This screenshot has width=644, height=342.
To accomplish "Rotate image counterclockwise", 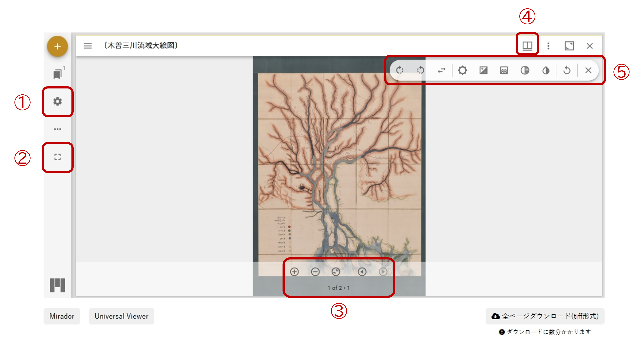I will (420, 70).
